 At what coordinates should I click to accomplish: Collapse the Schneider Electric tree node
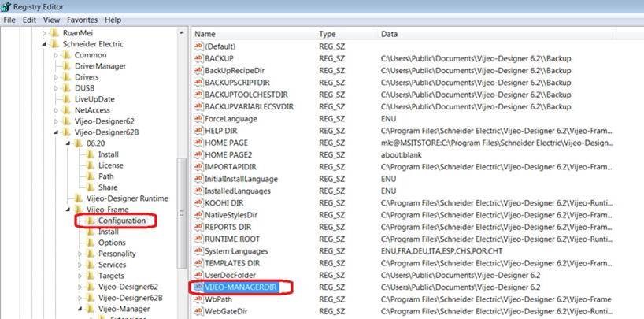coord(45,44)
